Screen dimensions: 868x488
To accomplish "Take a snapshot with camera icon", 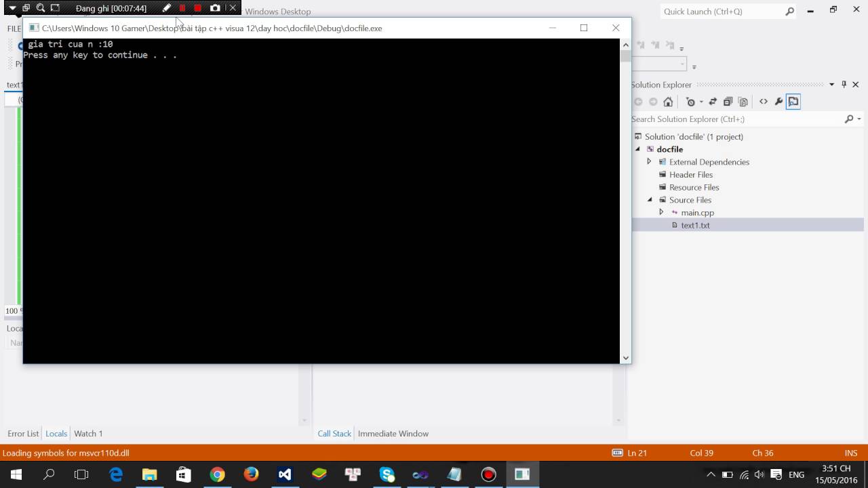I will pos(215,8).
